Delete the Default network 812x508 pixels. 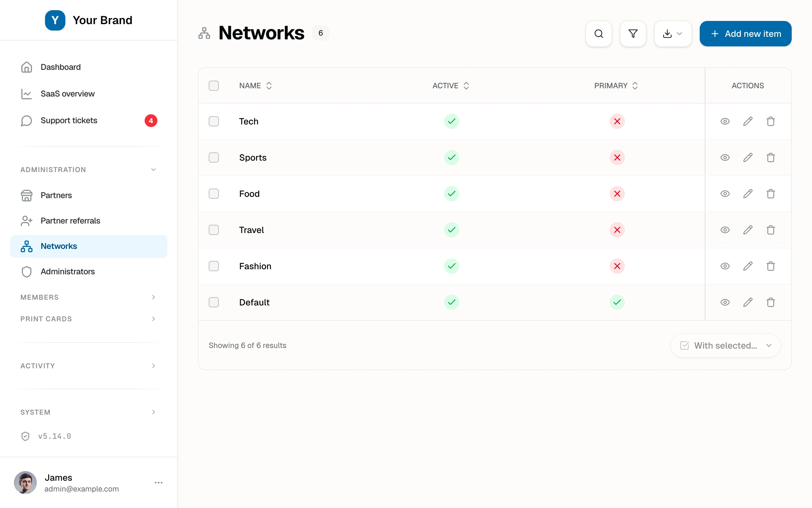point(770,302)
